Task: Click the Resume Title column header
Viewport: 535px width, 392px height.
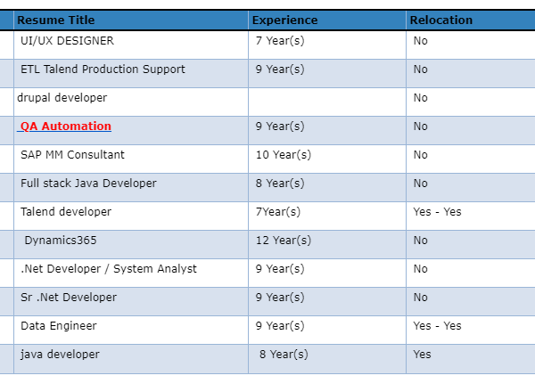Action: [55, 20]
